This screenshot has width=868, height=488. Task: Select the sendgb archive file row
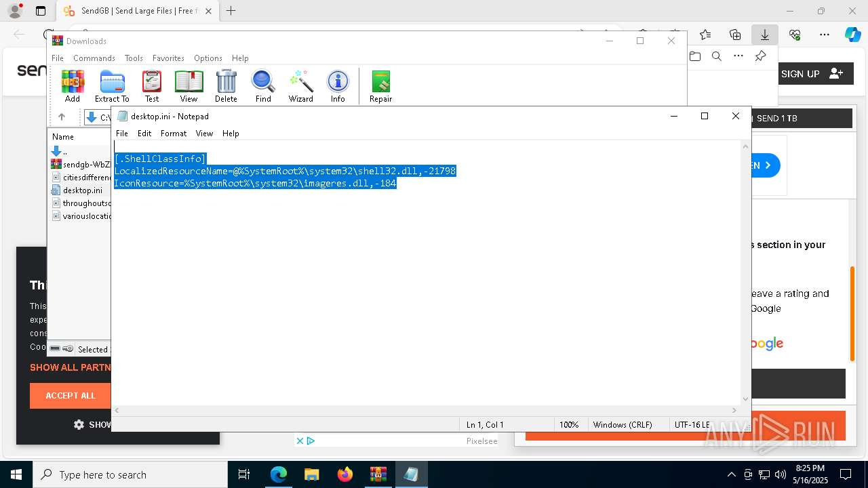tap(81, 165)
